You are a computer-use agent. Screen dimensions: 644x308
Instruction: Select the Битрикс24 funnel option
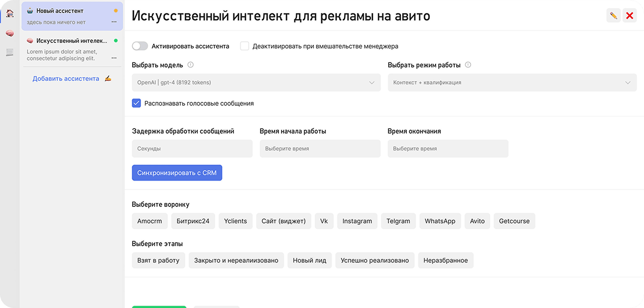click(193, 221)
